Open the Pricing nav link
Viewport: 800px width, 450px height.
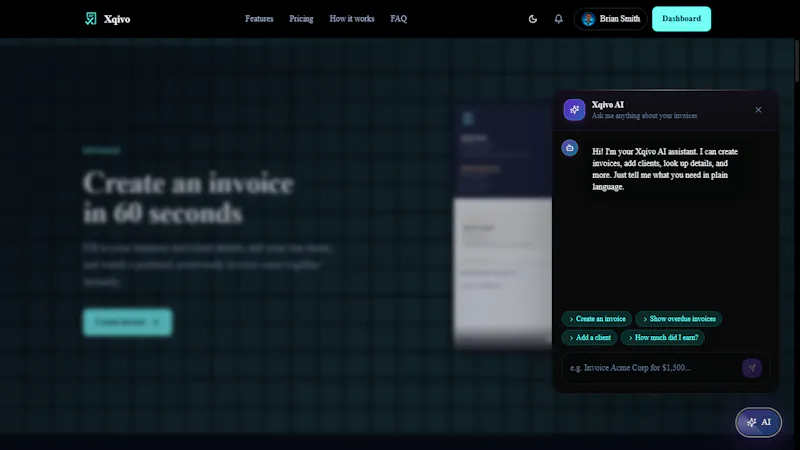pos(301,19)
